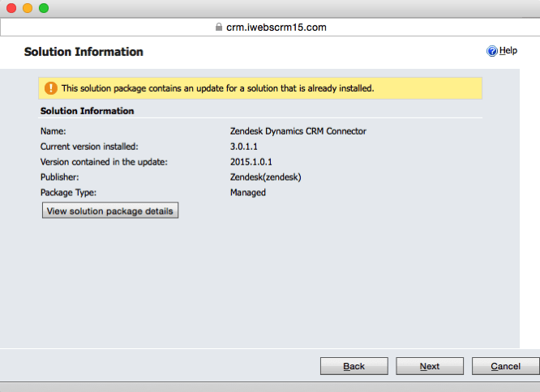This screenshot has height=392, width=540.
Task: Click the blue Help question mark icon
Action: [492, 51]
